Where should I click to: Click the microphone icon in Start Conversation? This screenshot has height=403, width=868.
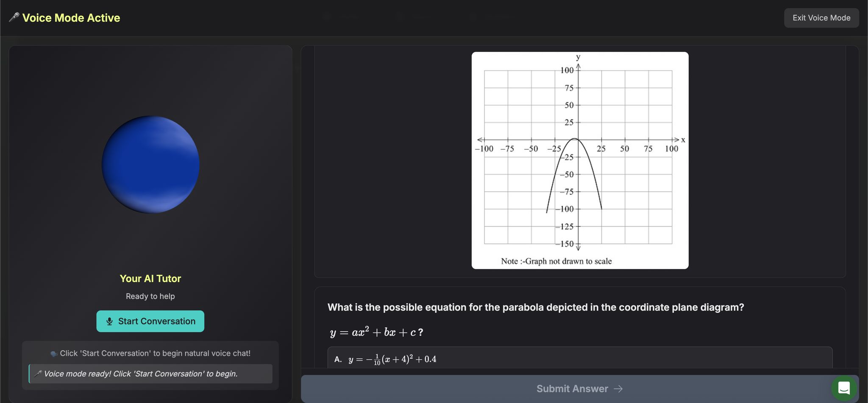pos(109,322)
